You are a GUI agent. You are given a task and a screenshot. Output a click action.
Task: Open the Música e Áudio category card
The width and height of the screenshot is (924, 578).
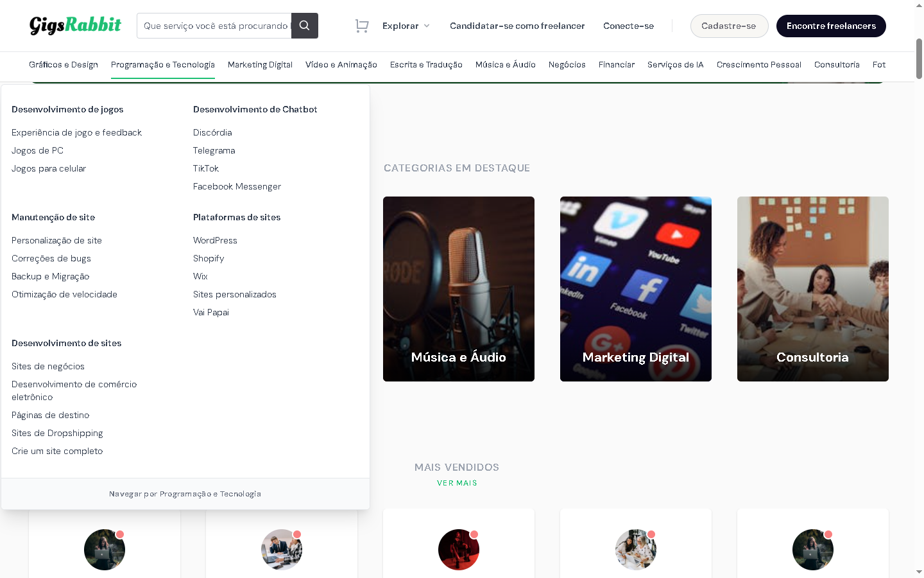[x=458, y=289]
